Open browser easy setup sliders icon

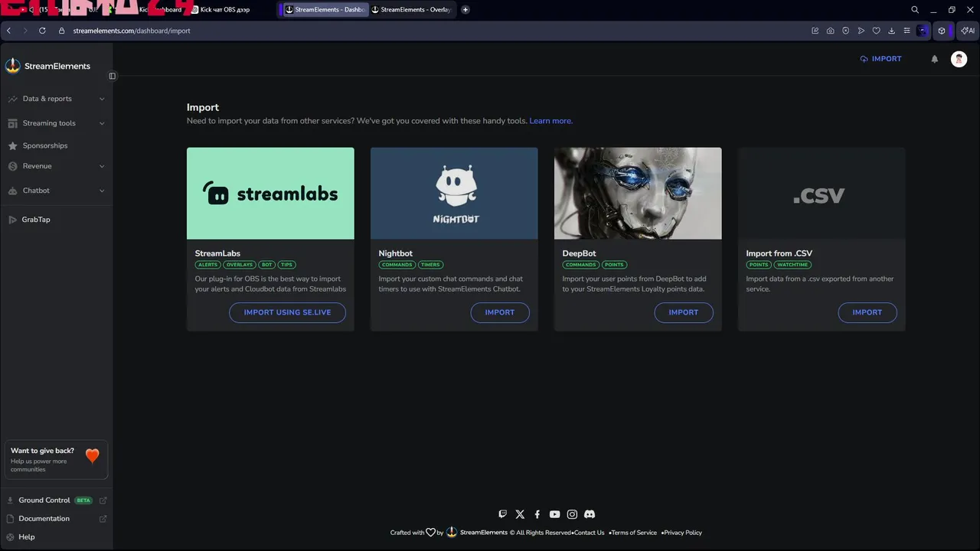[907, 31]
